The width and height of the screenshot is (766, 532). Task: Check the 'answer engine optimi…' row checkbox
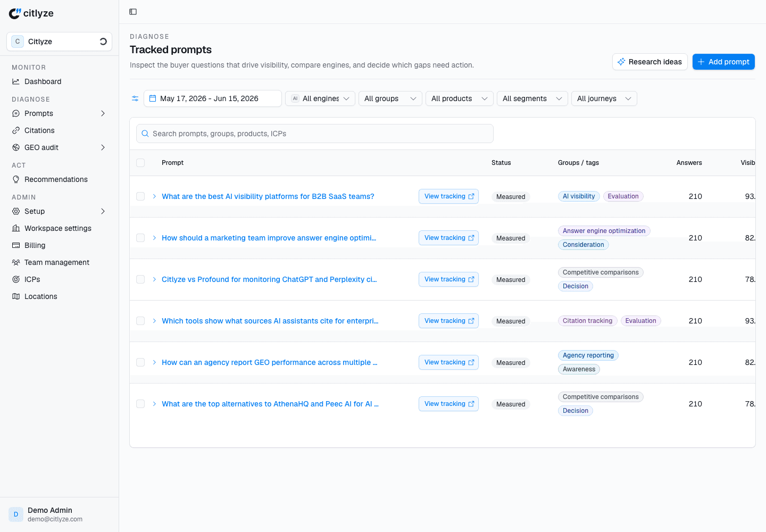pos(140,238)
